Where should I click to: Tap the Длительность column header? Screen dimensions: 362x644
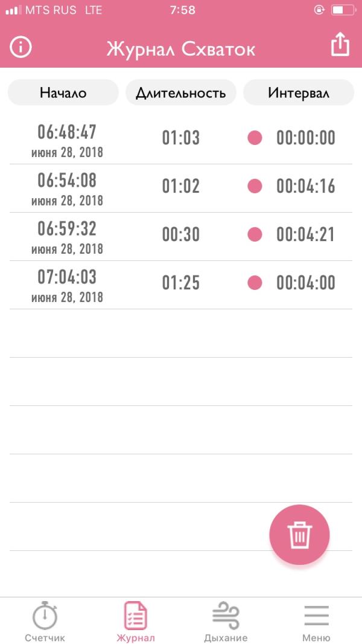pyautogui.click(x=181, y=92)
